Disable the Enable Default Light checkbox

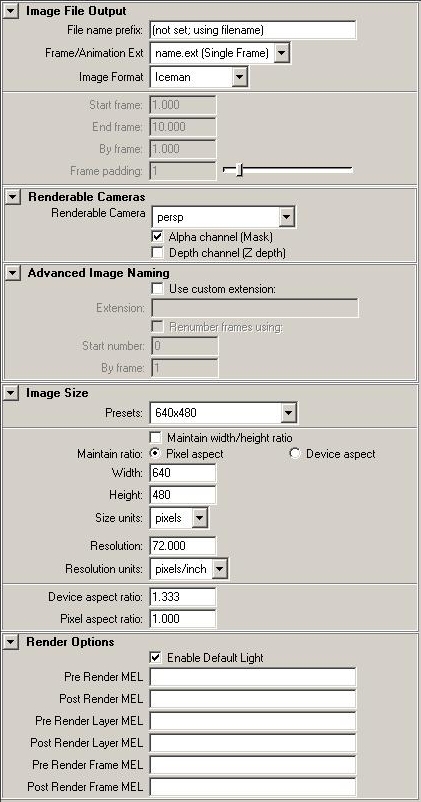click(156, 658)
